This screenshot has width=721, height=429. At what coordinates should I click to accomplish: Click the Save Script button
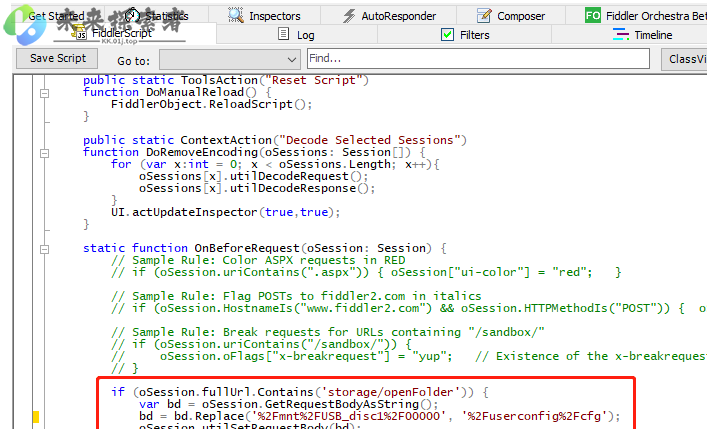coord(58,59)
